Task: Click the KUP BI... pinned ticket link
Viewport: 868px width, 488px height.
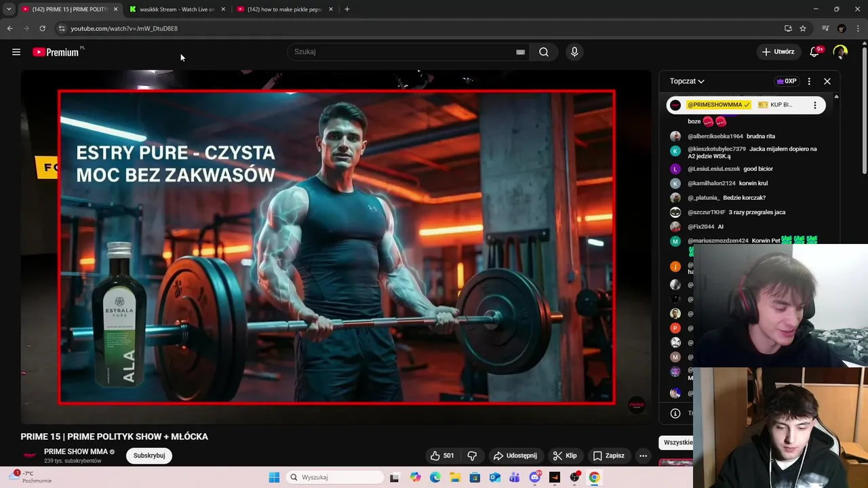Action: point(775,105)
